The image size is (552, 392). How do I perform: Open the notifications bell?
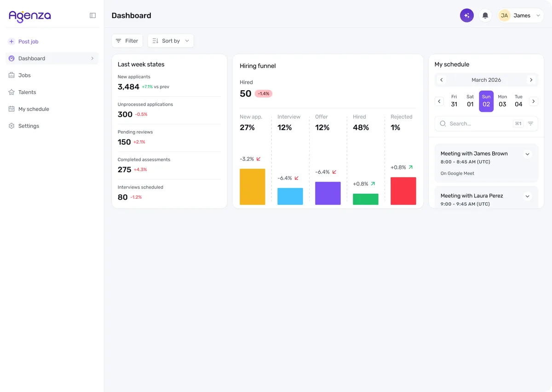(x=485, y=16)
